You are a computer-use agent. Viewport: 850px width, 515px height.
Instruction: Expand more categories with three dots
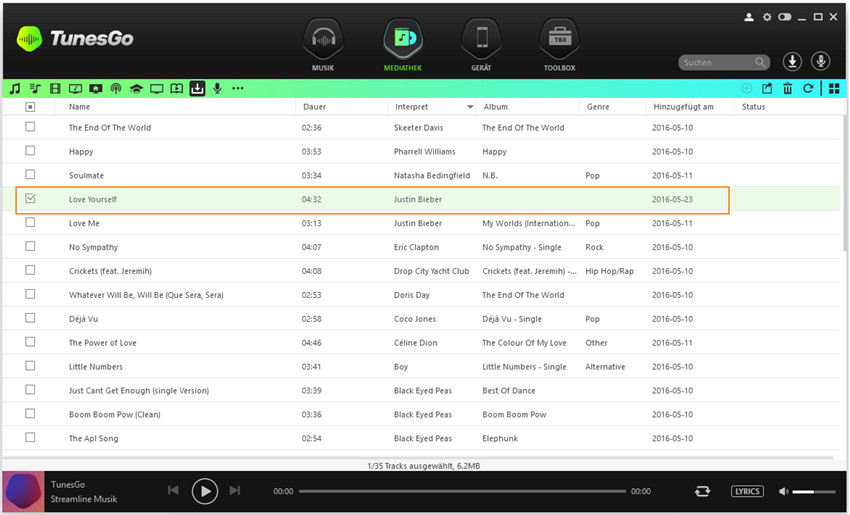tap(238, 89)
